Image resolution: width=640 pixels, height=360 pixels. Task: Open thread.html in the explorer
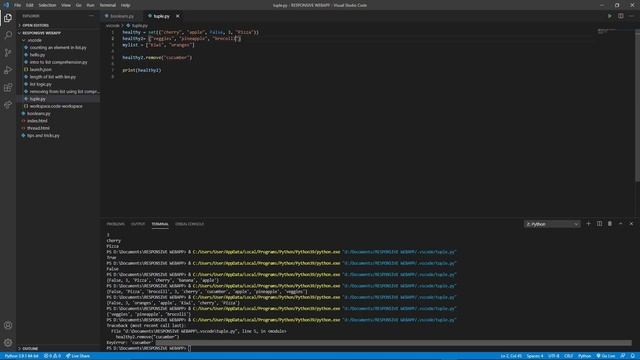pos(38,128)
